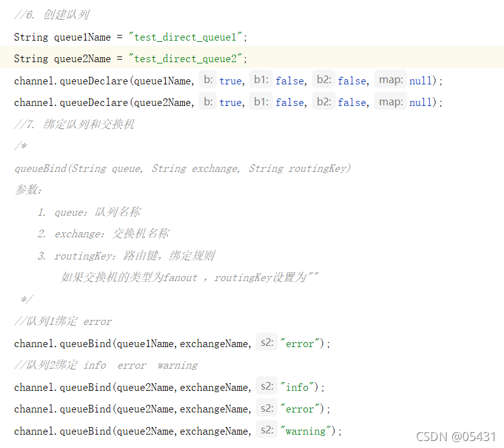
Task: Click the comment '3. routingKey: 路由键, 绑定规则'
Action: [126, 256]
